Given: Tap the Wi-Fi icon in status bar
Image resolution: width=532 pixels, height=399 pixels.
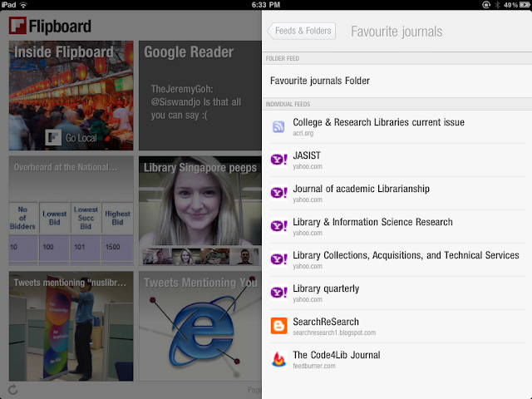Looking at the screenshot, I should pyautogui.click(x=23, y=5).
